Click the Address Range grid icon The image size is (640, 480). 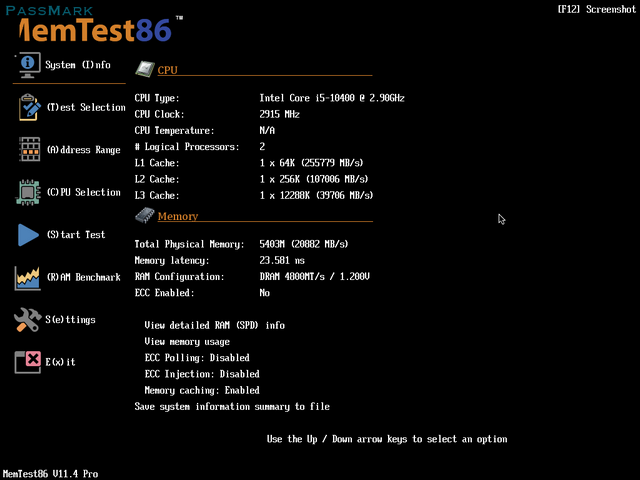point(29,149)
